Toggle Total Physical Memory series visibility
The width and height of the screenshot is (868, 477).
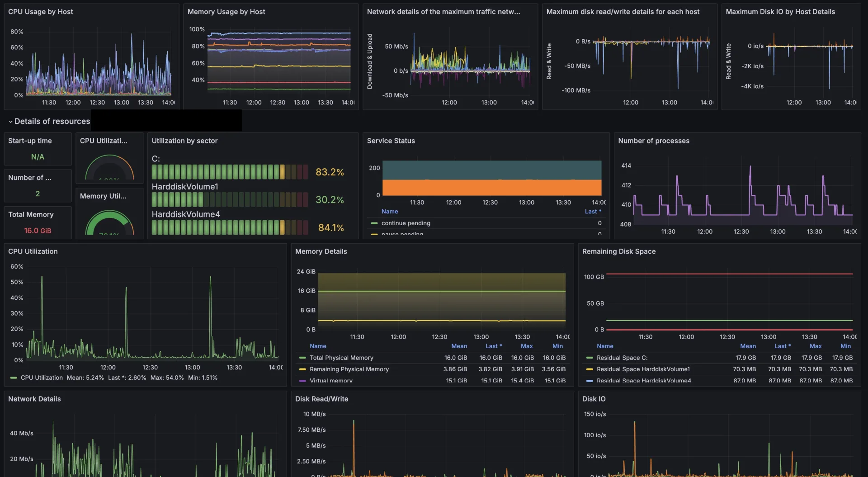(x=341, y=358)
